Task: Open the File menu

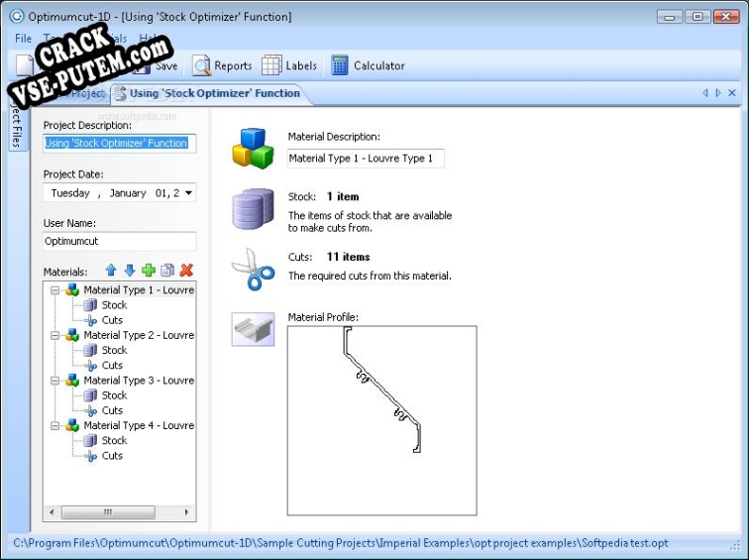Action: pyautogui.click(x=23, y=39)
